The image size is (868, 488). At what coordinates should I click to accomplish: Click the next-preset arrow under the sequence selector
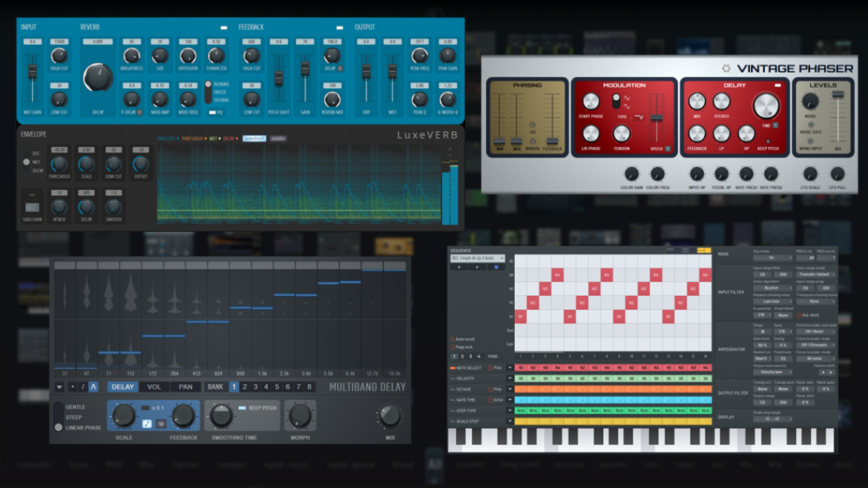[477, 267]
